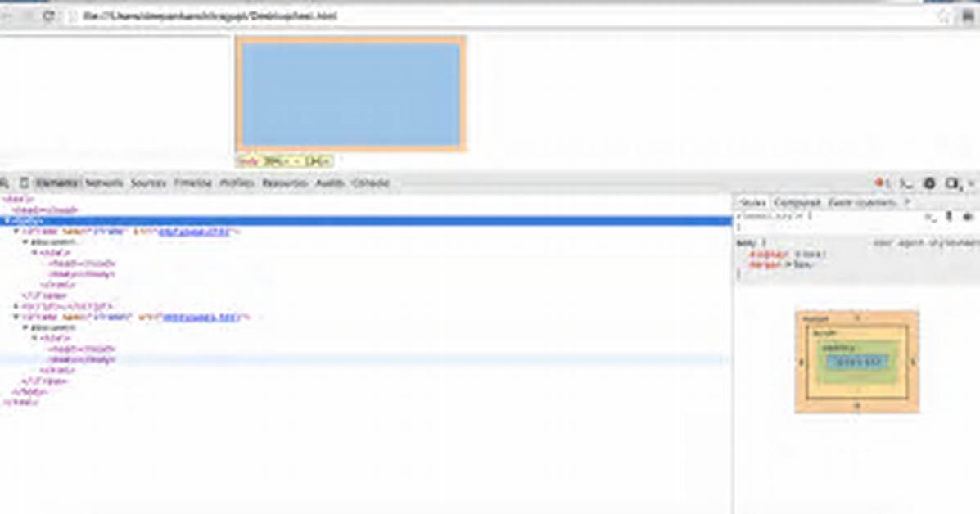Screen dimensions: 980x514
Task: Select the highlighted body row in second iframe
Action: (366, 360)
